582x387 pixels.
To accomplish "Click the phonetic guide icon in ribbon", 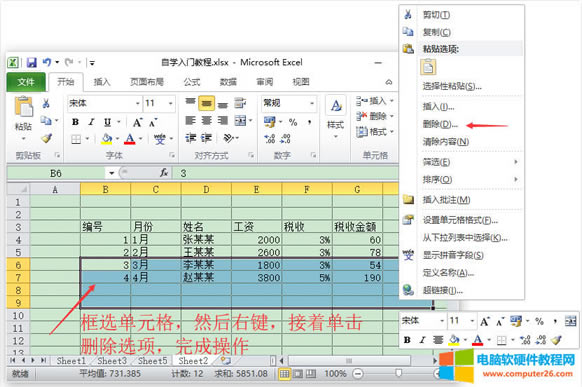I will (x=160, y=139).
